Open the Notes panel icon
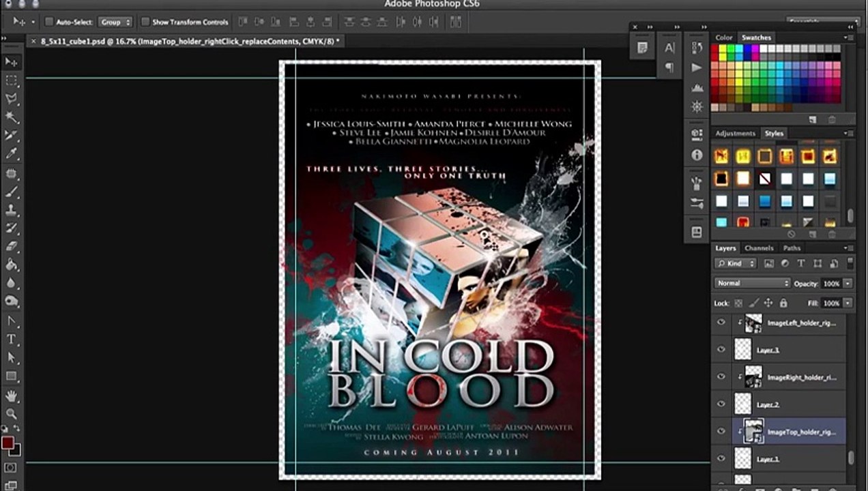 coord(642,48)
